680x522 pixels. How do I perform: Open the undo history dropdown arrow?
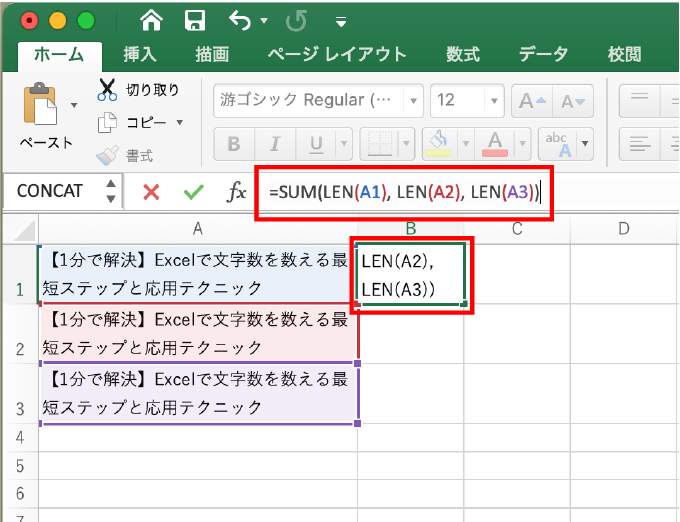coord(264,20)
